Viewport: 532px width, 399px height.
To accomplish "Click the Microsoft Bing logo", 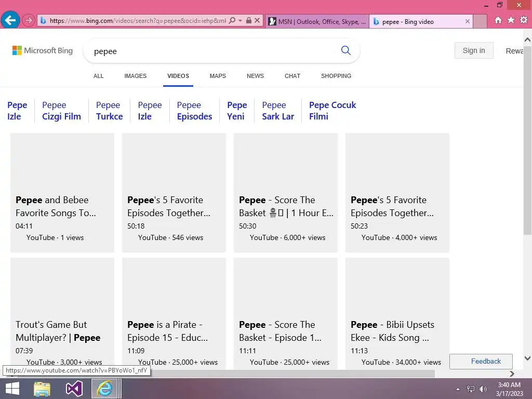I will tap(43, 50).
